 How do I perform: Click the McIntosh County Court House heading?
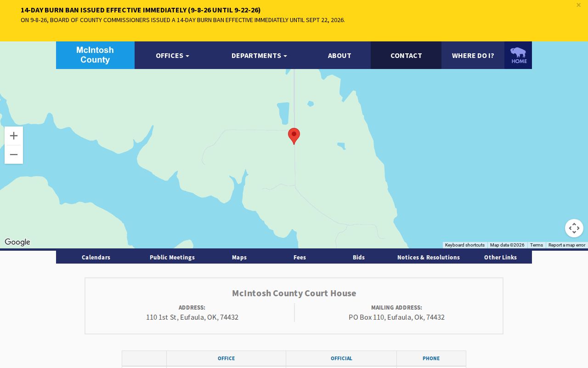pos(294,293)
